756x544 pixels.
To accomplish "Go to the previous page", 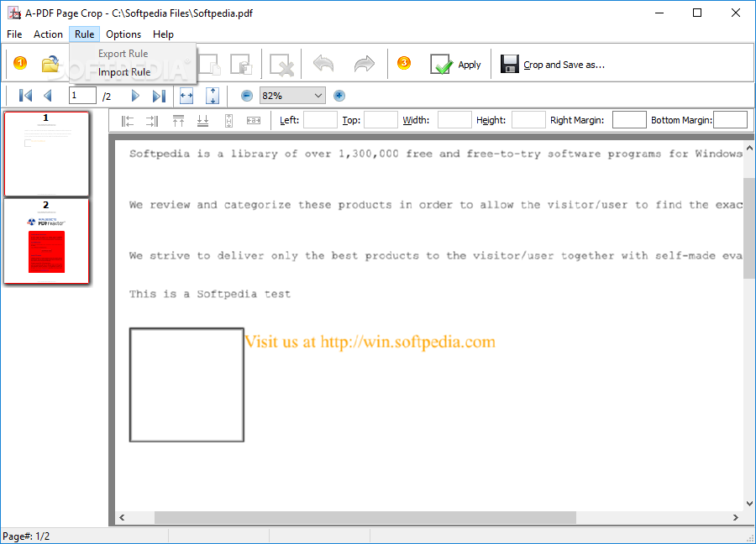I will [x=47, y=96].
